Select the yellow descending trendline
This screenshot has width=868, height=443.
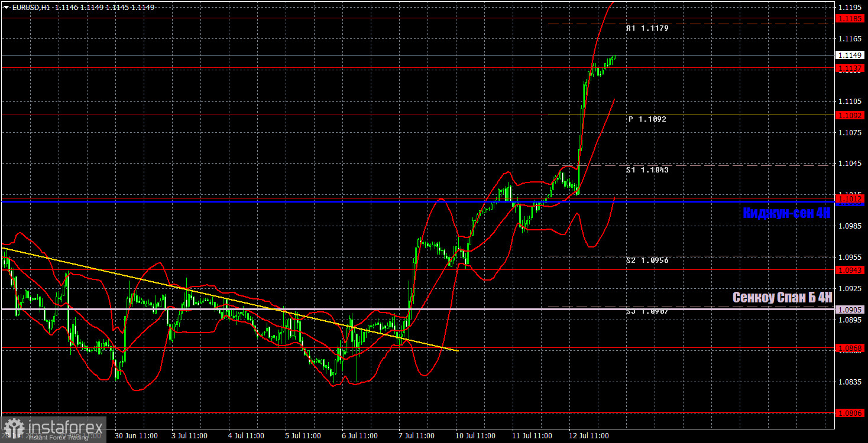point(229,299)
